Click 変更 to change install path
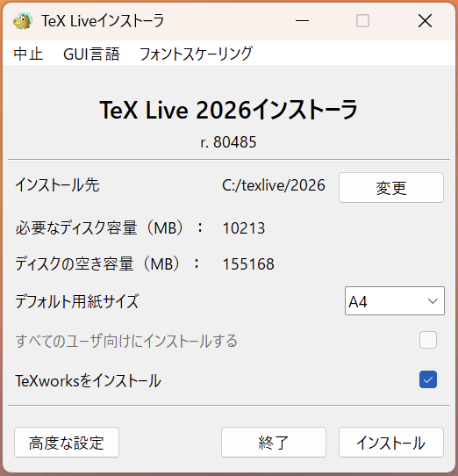Image resolution: width=458 pixels, height=476 pixels. pyautogui.click(x=391, y=188)
